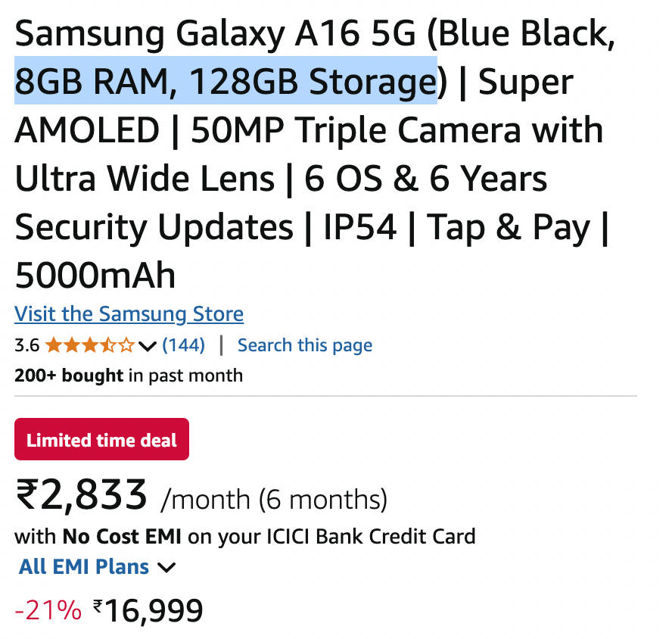Open the All EMI Plans link

84,566
